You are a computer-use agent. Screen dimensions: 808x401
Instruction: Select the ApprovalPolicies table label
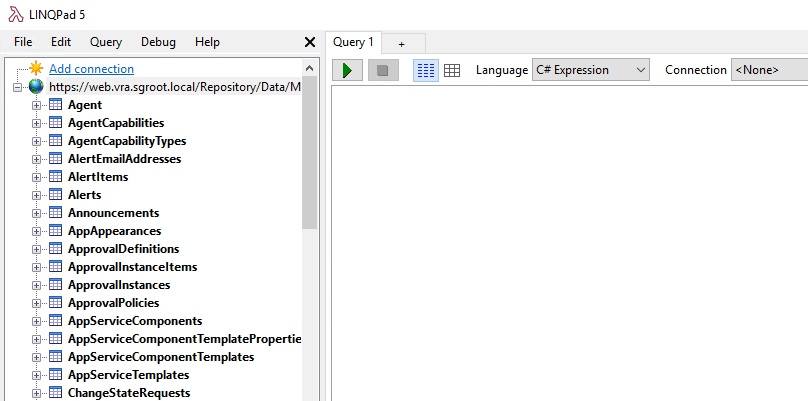tap(113, 303)
